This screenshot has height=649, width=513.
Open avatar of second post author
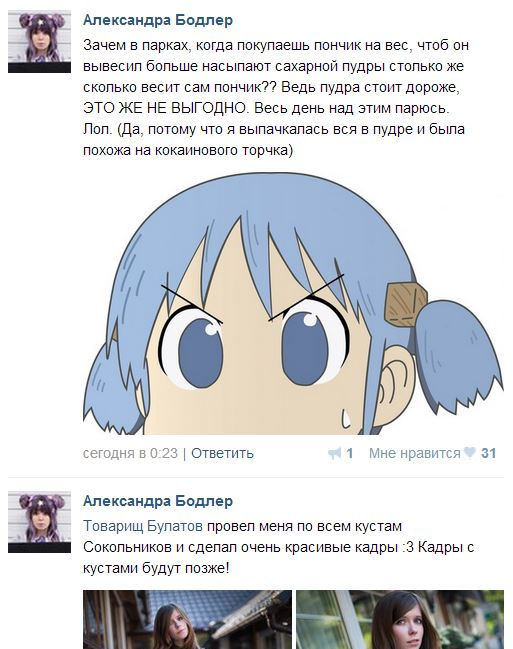click(39, 522)
